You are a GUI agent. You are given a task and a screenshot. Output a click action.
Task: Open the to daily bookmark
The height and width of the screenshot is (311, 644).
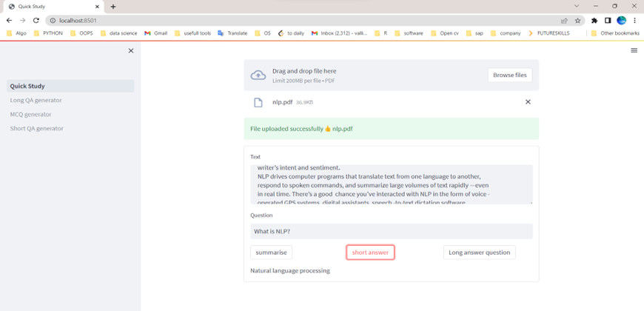291,33
